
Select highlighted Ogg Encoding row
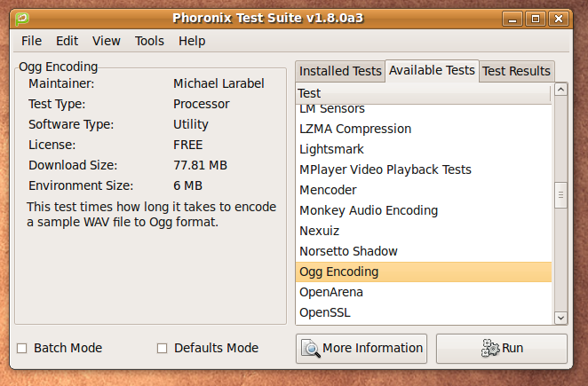point(424,272)
